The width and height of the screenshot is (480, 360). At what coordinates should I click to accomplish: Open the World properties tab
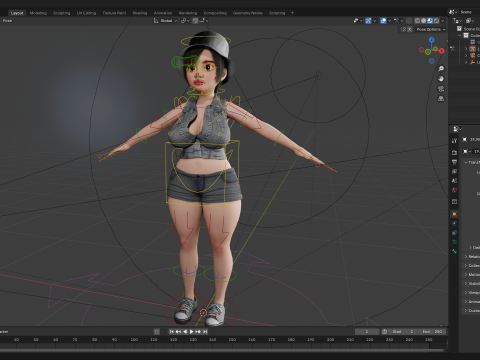(x=454, y=190)
